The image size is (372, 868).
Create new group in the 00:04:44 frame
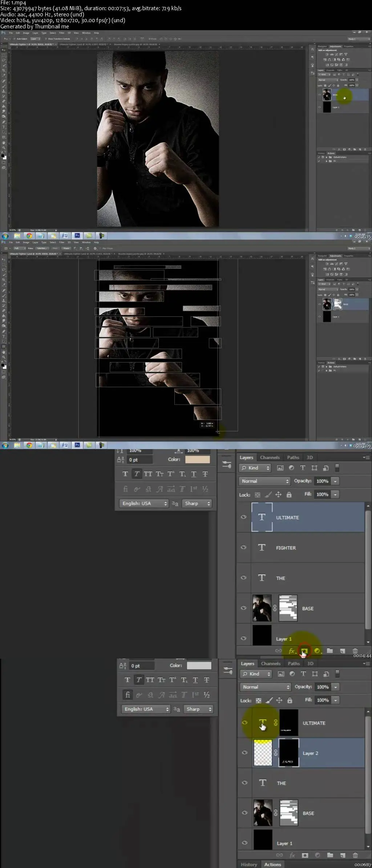click(330, 651)
